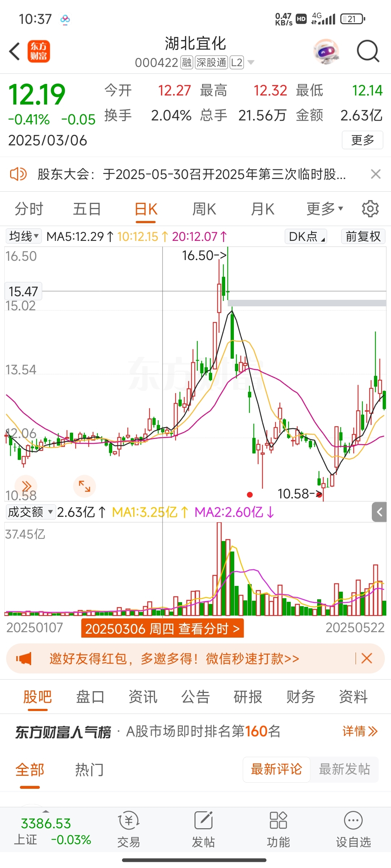
Task: Open 详情 popularity ranking link
Action: tap(360, 731)
